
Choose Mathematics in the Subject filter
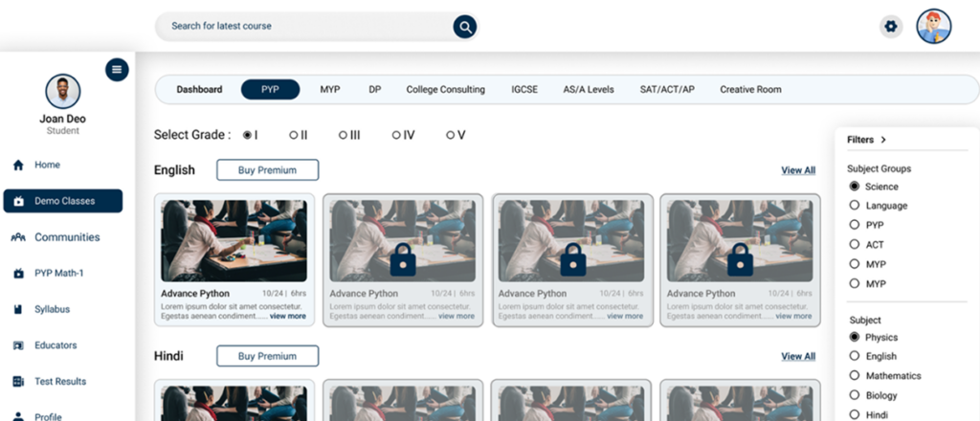(855, 376)
